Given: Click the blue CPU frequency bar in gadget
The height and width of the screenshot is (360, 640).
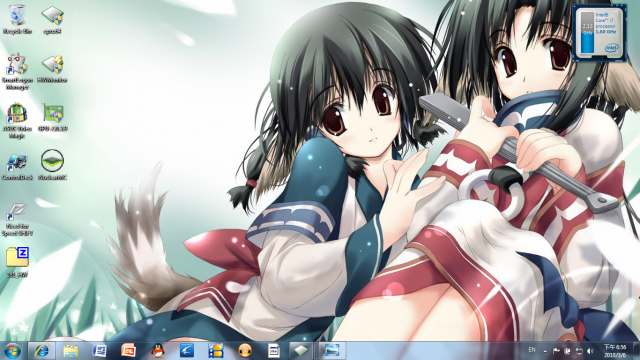Looking at the screenshot, I should tap(587, 43).
